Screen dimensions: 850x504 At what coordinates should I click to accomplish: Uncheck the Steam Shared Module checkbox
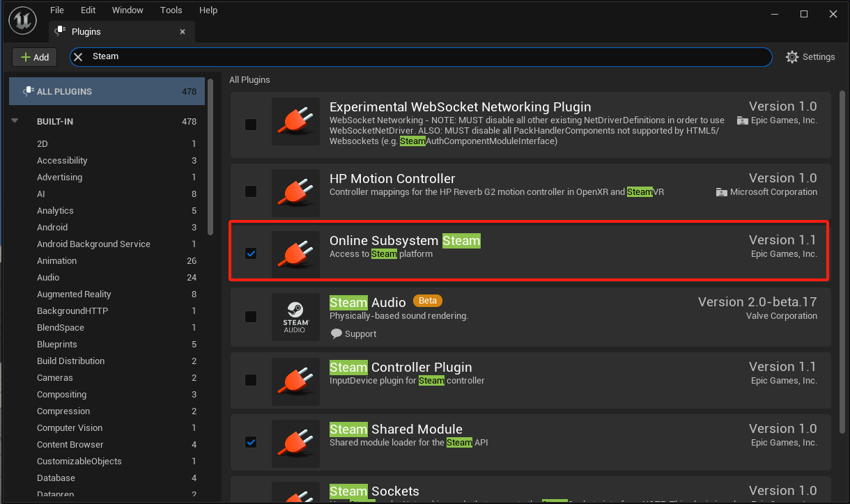point(251,442)
